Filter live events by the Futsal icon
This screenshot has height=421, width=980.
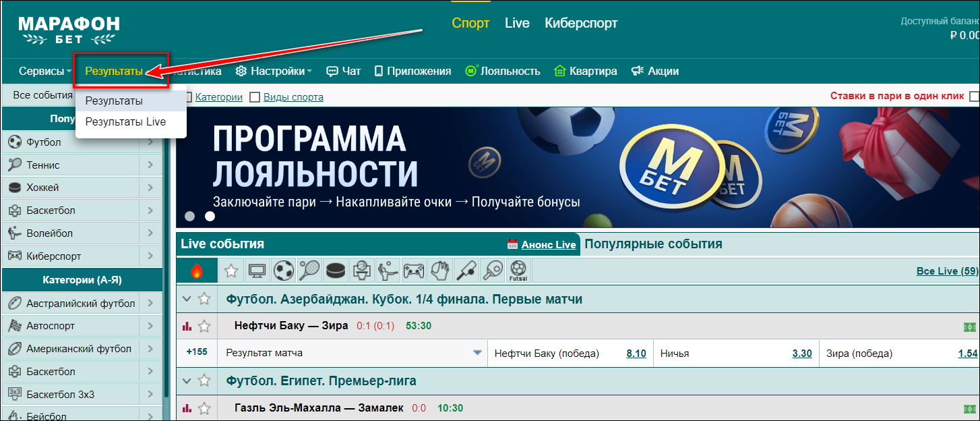[518, 271]
